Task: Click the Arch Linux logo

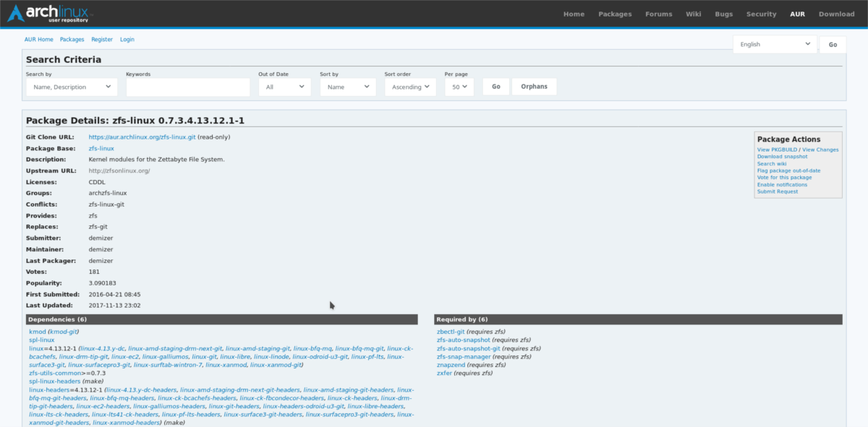Action: click(x=51, y=14)
